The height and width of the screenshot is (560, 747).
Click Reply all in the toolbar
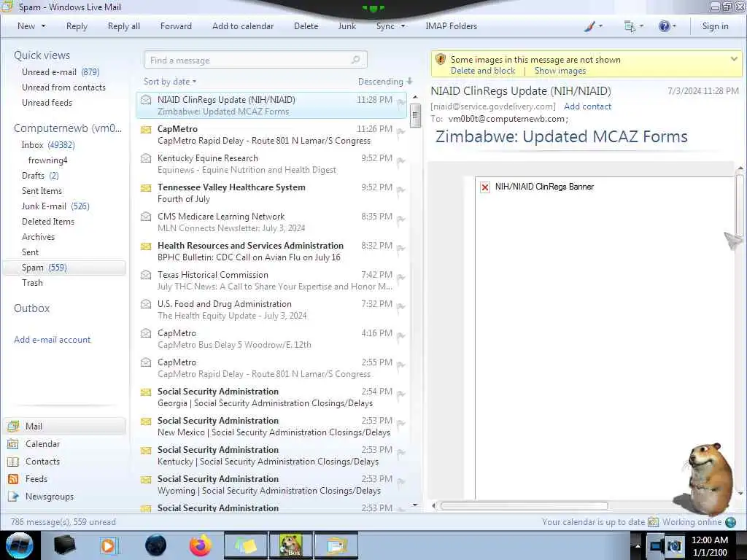point(124,26)
